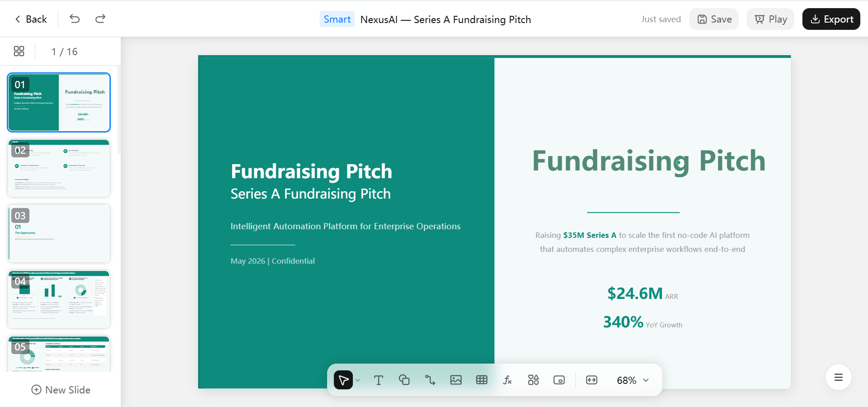Click the '$24.6M' ARR figure
868x407 pixels.
click(x=635, y=293)
